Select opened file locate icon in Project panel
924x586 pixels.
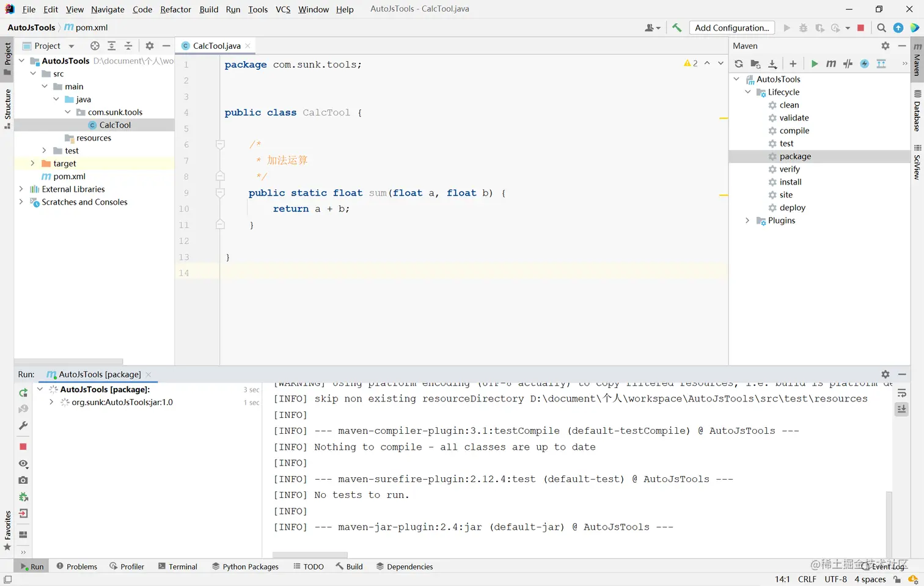95,46
